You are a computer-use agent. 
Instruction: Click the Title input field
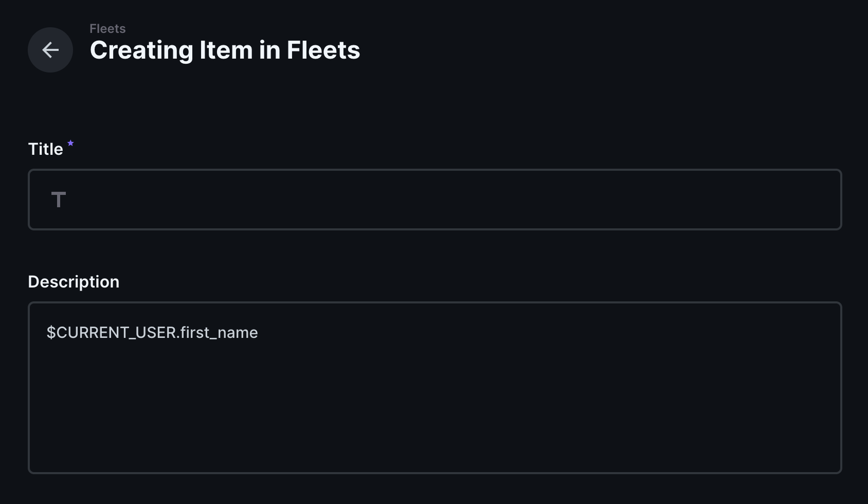pos(435,200)
